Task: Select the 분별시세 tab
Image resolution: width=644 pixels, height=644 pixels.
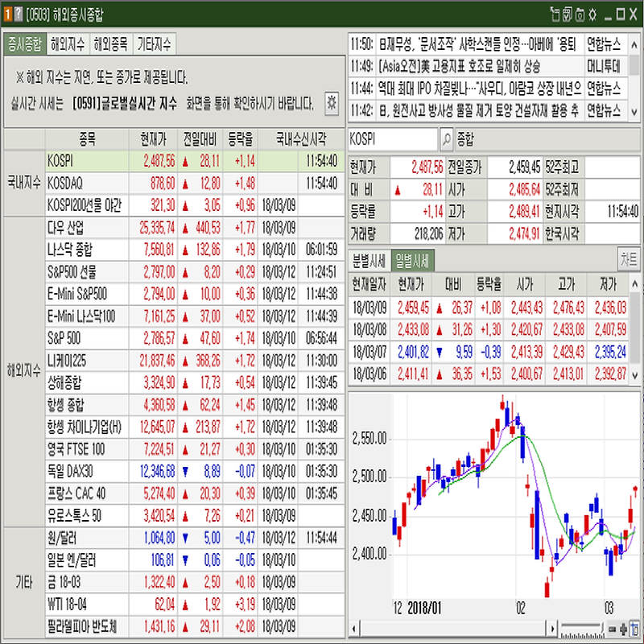Action: coord(369,261)
